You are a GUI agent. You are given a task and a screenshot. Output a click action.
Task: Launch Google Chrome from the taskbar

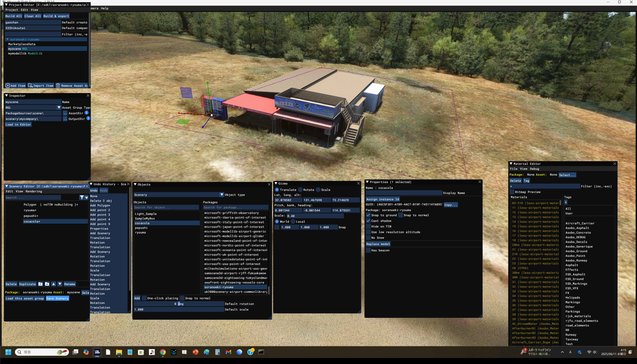[x=163, y=352]
